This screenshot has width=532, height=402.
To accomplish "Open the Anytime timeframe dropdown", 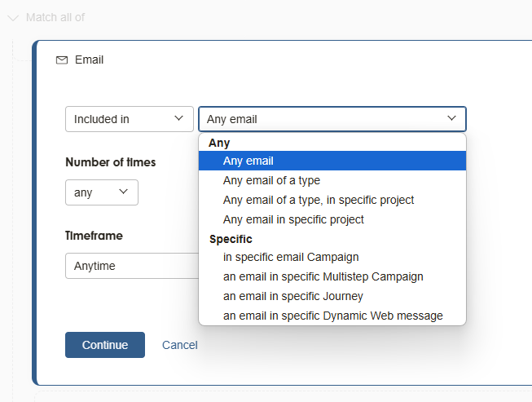I will [130, 266].
